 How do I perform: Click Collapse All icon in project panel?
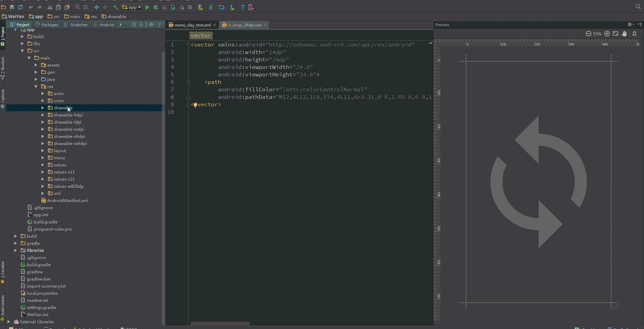click(141, 24)
